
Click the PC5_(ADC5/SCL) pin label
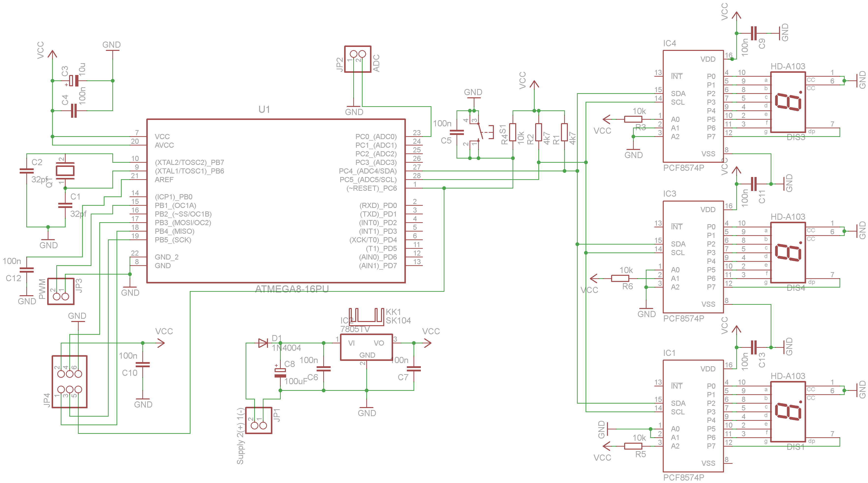tap(368, 180)
